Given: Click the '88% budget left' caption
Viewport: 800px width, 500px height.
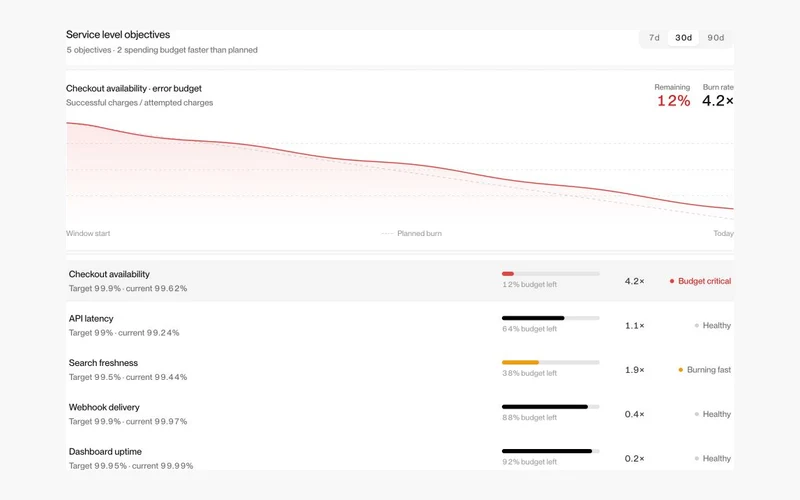Looking at the screenshot, I should [530, 418].
